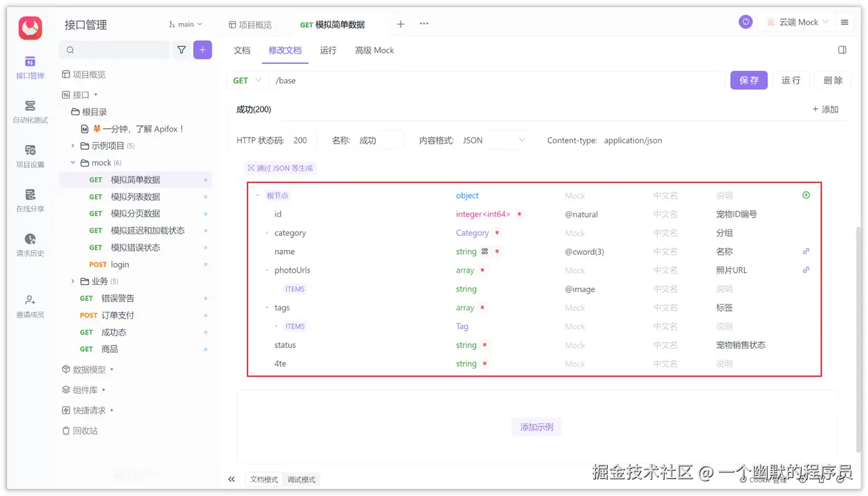Switch to the 运行 tab
The image size is (868, 496).
click(x=328, y=50)
